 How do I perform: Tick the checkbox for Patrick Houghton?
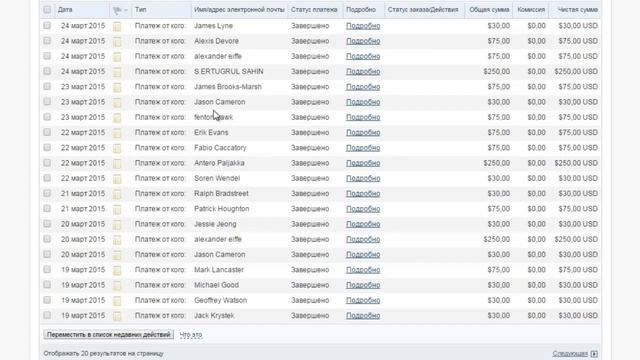click(x=47, y=209)
